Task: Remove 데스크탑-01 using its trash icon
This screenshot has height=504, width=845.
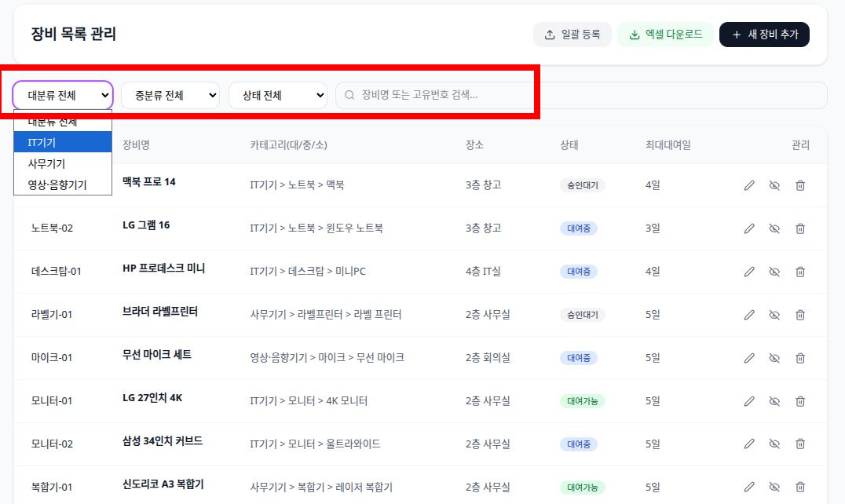Action: (x=800, y=272)
